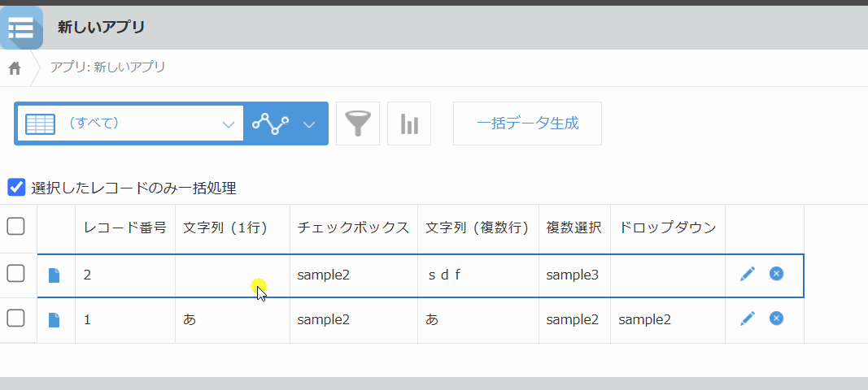The height and width of the screenshot is (390, 868).
Task: Go to the home page icon
Action: [15, 68]
